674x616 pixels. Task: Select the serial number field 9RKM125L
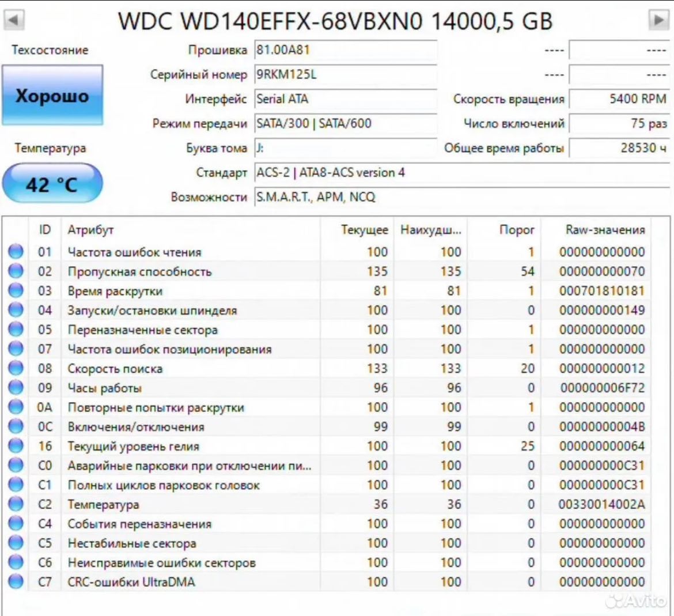point(346,75)
